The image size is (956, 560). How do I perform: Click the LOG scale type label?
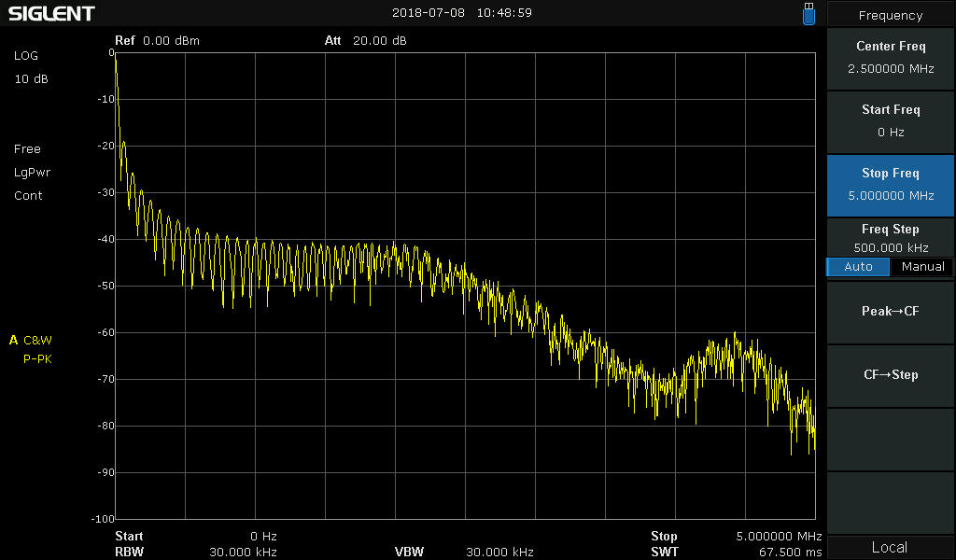26,56
